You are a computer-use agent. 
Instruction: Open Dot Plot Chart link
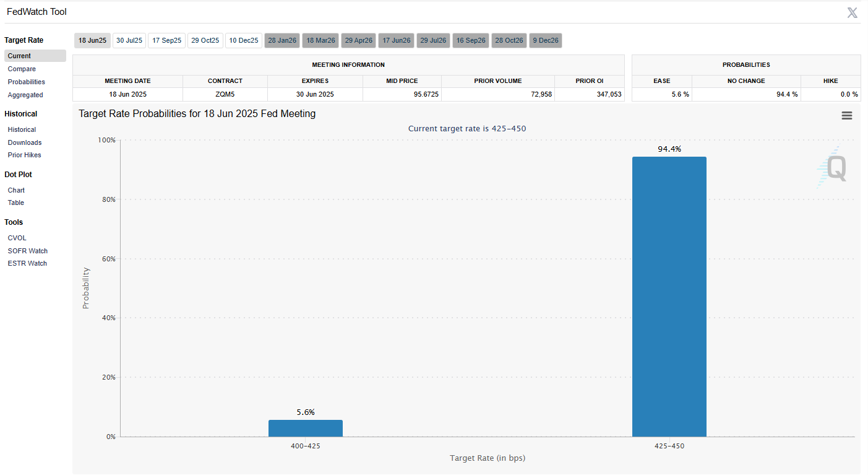tap(16, 190)
